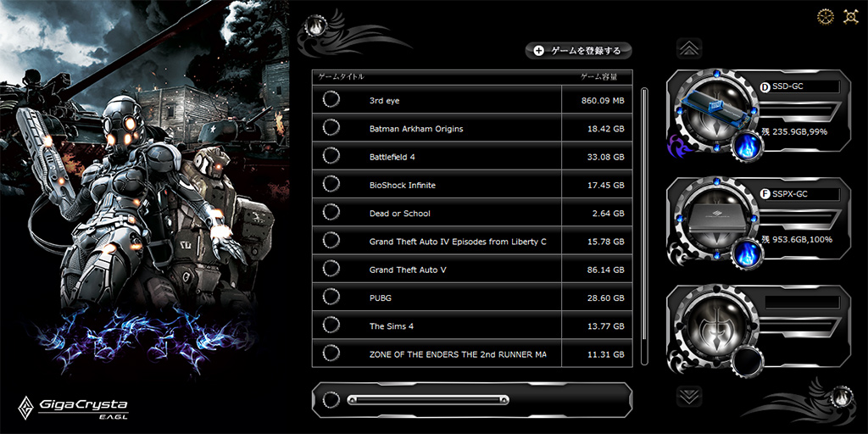Click the 15.78 GB size value
This screenshot has width=868, height=434.
coord(605,242)
